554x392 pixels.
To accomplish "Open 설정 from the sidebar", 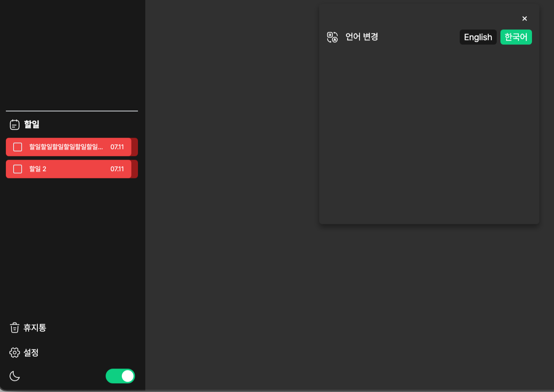I will coord(31,353).
